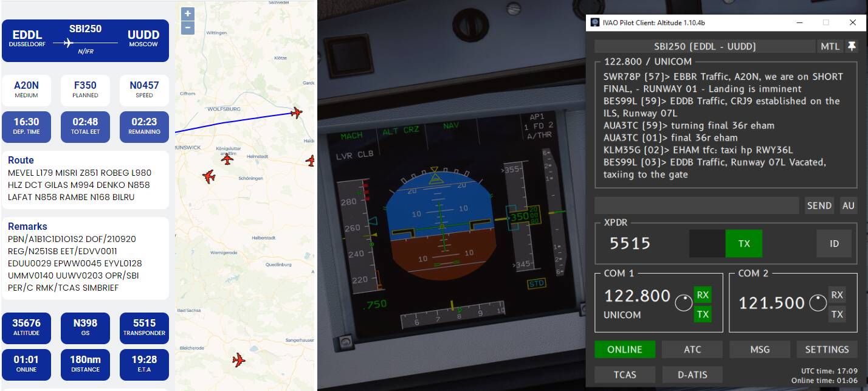
Task: Click the map zoom in plus button
Action: (x=188, y=14)
